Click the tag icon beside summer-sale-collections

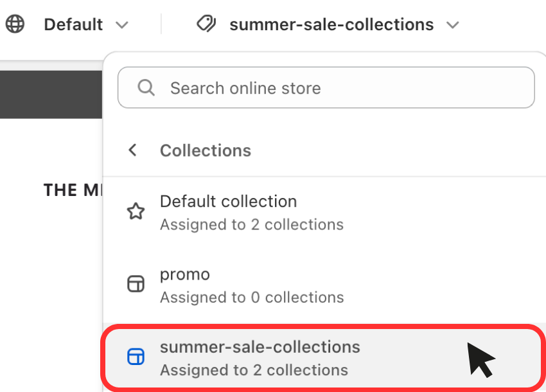(206, 24)
